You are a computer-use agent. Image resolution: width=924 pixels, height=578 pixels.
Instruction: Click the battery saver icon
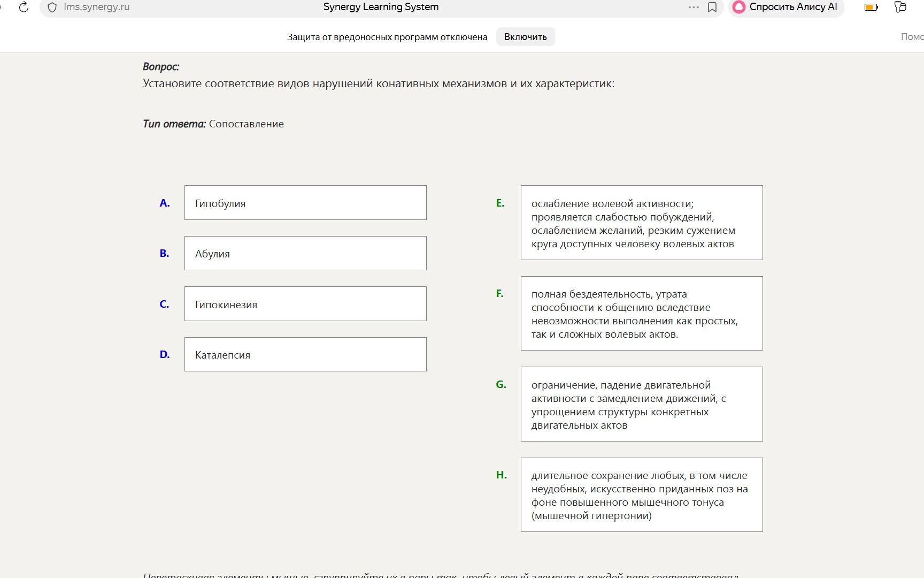(871, 7)
